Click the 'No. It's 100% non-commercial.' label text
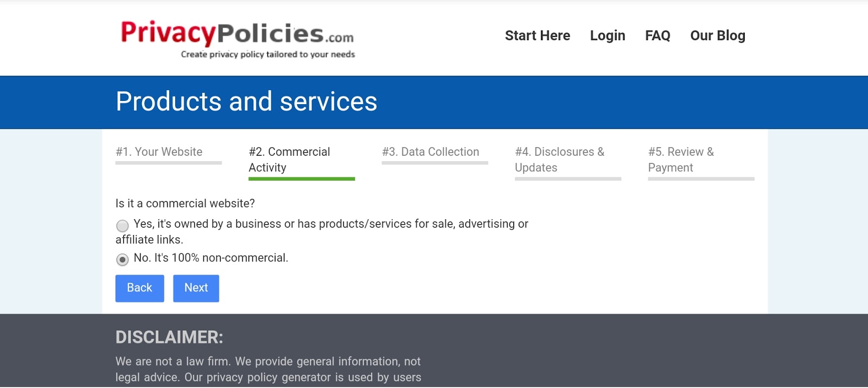This screenshot has height=388, width=868. coord(211,258)
